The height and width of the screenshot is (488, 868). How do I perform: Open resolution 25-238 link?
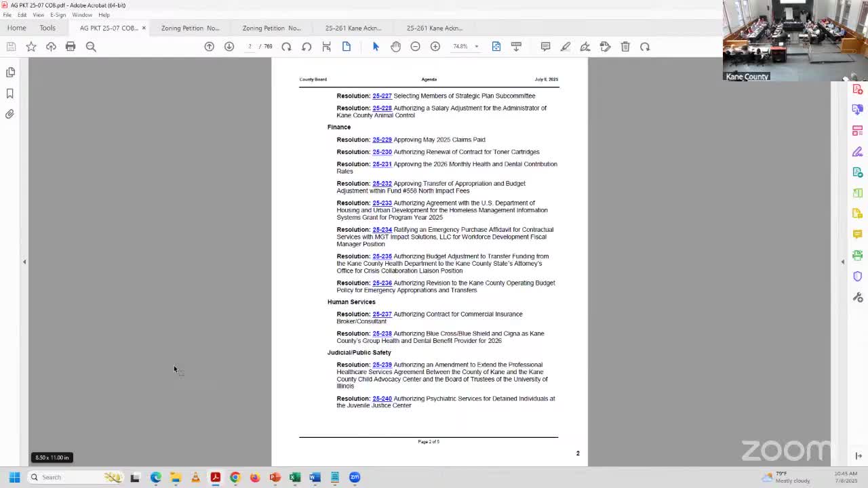pyautogui.click(x=382, y=333)
